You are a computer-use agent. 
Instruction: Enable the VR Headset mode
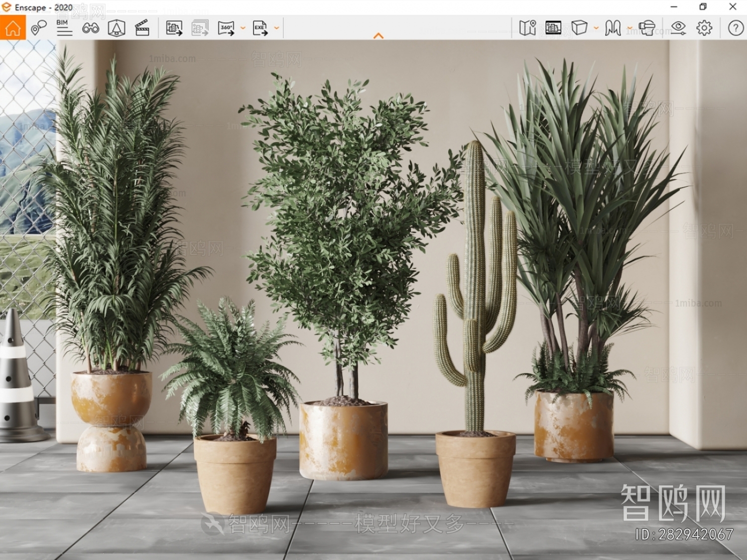[x=647, y=28]
